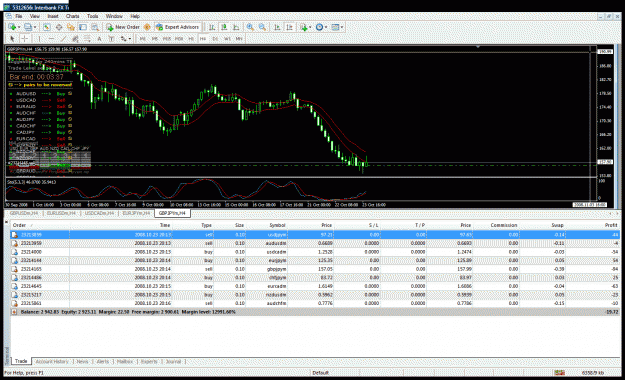
Task: Switch to the GBPUSDm,H4 chart tab
Action: (23, 213)
